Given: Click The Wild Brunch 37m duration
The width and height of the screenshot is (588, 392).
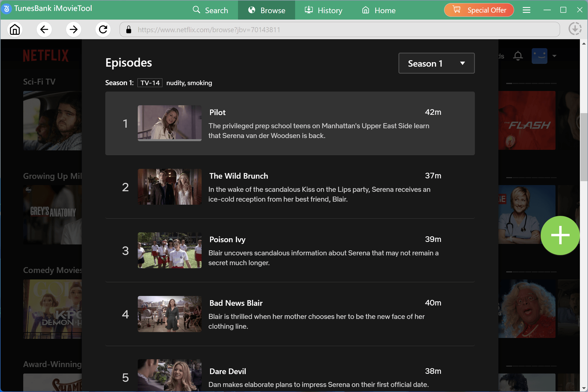Looking at the screenshot, I should pyautogui.click(x=433, y=176).
